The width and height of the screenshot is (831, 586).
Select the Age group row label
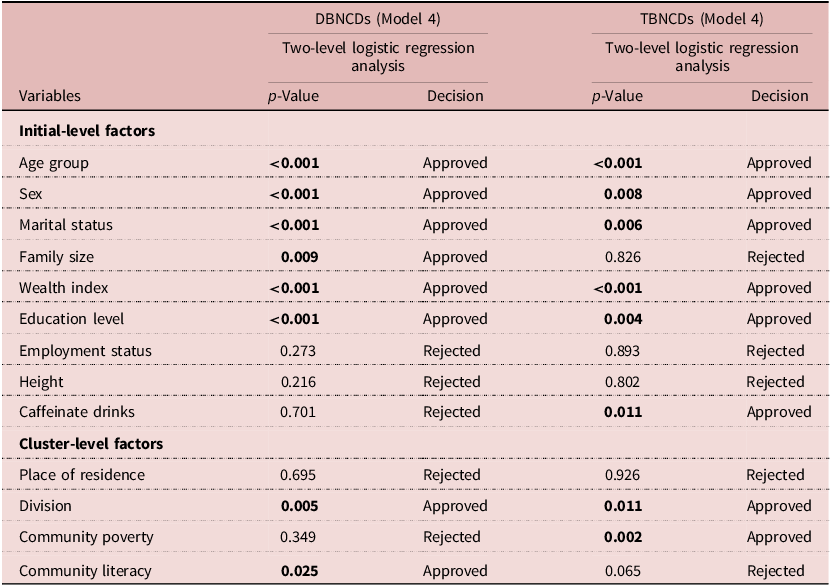(x=54, y=163)
